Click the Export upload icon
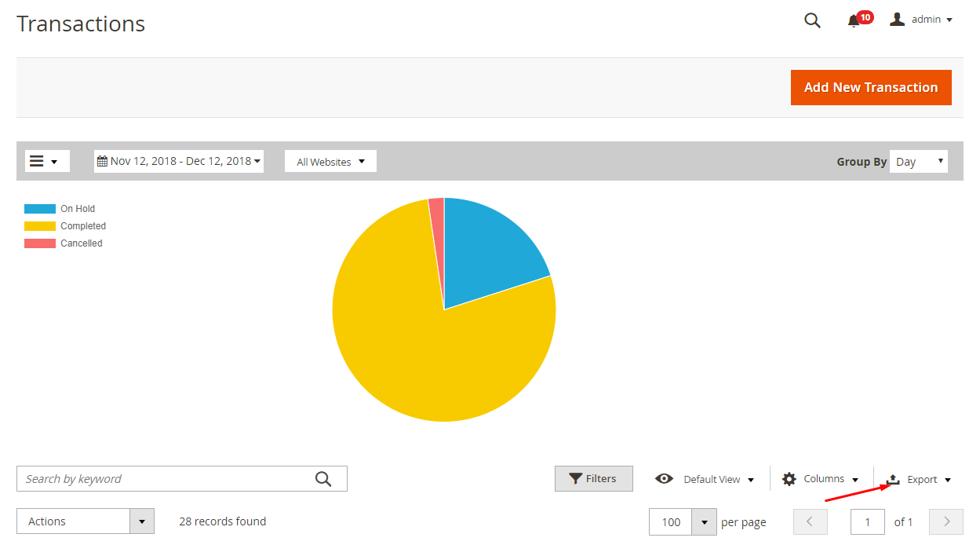 (x=893, y=479)
